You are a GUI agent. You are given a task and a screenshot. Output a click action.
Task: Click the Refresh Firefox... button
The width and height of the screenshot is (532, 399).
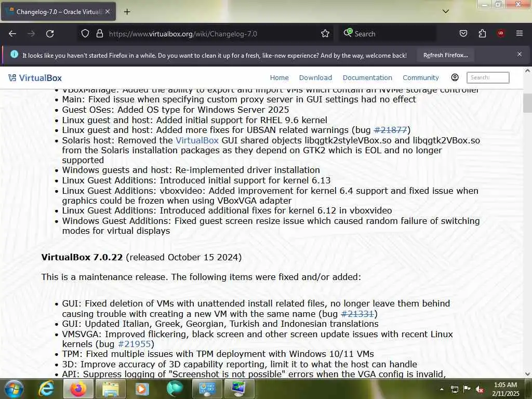(445, 55)
